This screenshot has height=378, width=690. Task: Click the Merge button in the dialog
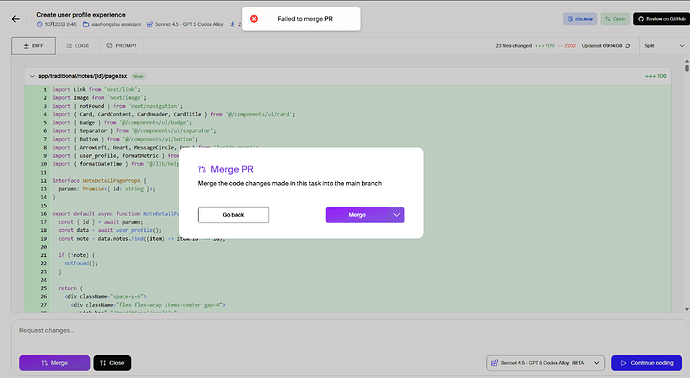tap(357, 215)
